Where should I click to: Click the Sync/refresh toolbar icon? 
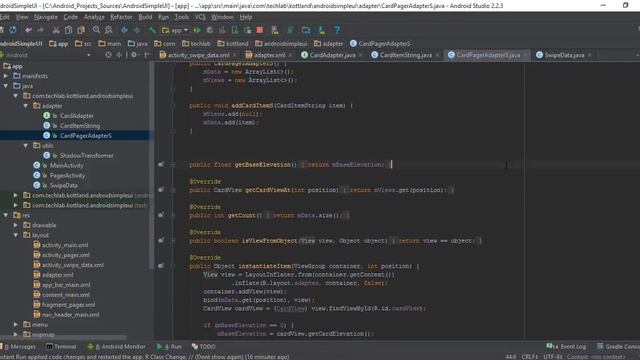click(13, 30)
